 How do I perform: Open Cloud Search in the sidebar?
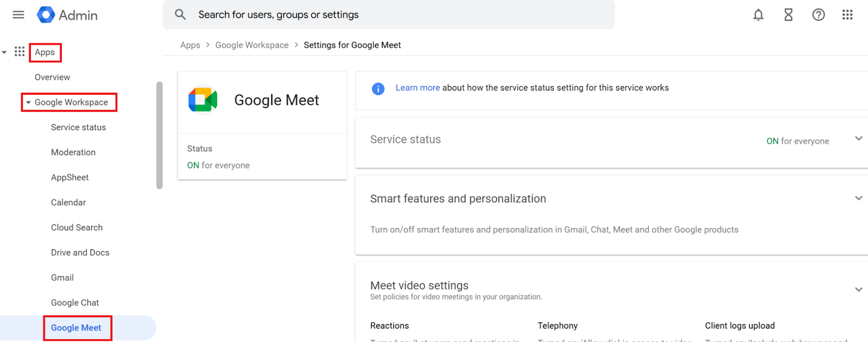(x=77, y=228)
